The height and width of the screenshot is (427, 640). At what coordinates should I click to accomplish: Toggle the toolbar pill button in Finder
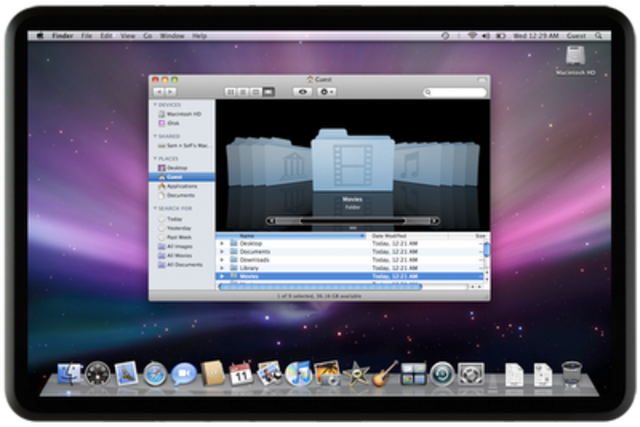click(x=482, y=79)
